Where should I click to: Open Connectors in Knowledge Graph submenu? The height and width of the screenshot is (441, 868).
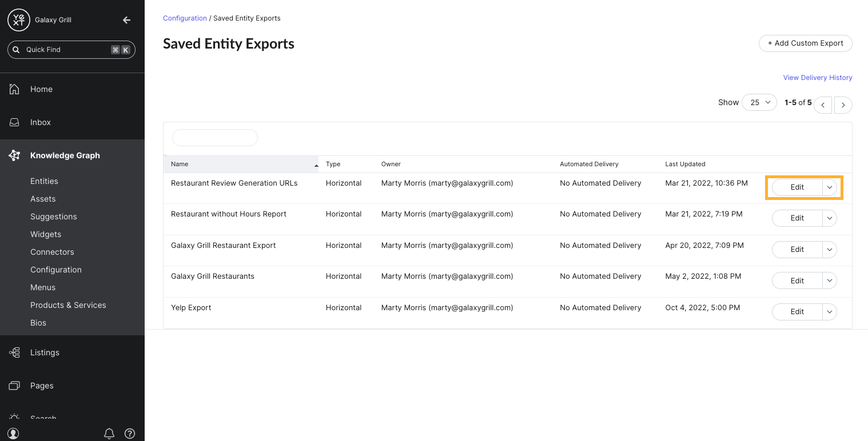tap(52, 252)
